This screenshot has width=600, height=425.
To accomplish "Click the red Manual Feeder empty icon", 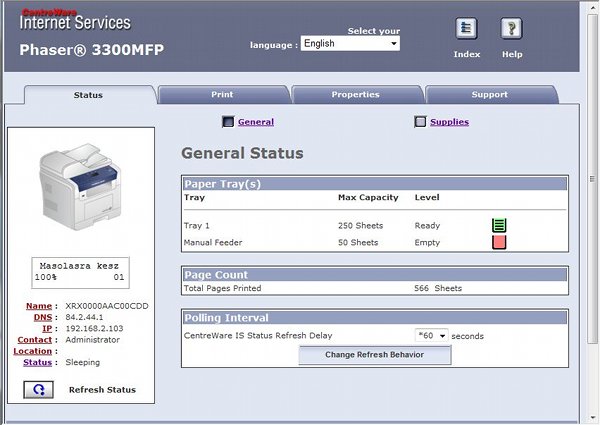I will [499, 242].
